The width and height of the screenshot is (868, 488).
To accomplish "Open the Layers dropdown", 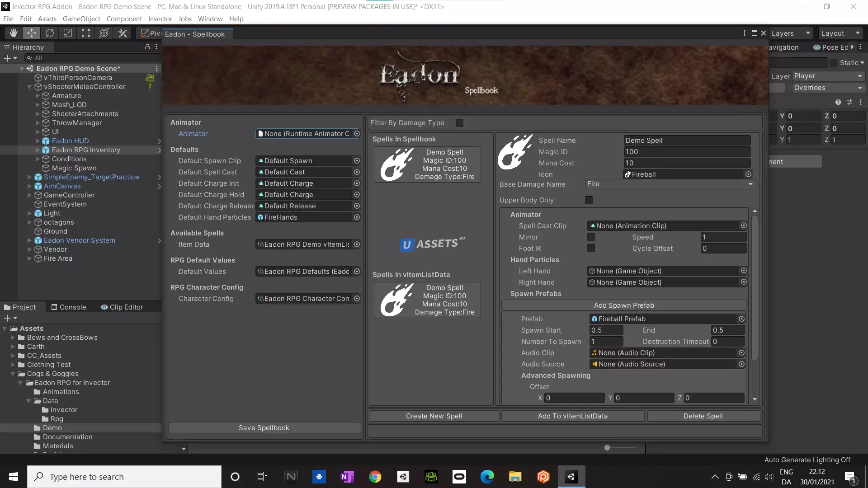I will click(791, 33).
